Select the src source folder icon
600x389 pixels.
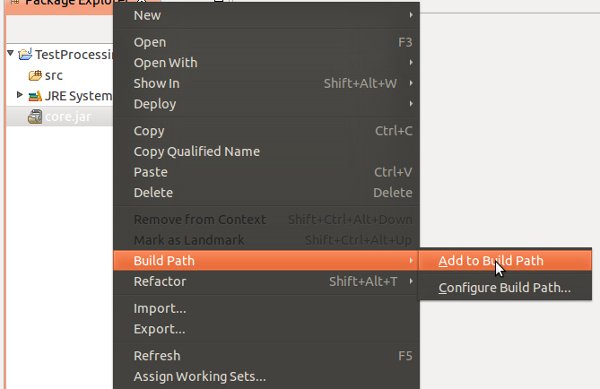[35, 75]
